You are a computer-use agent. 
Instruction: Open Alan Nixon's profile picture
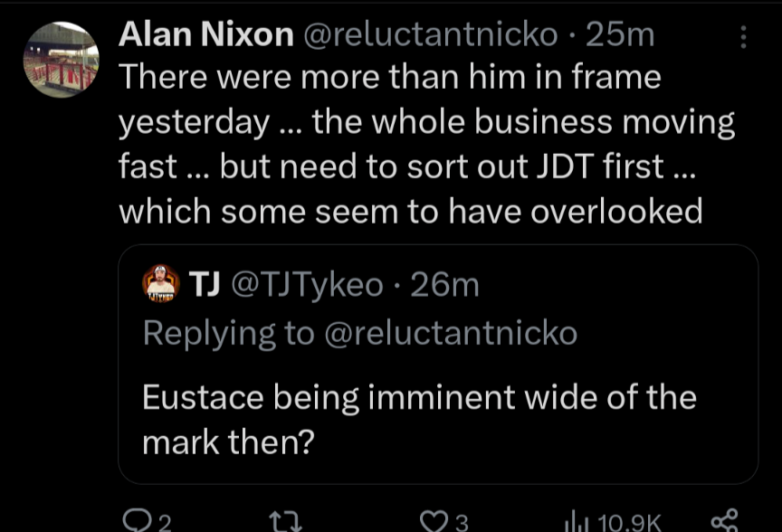[x=61, y=60]
